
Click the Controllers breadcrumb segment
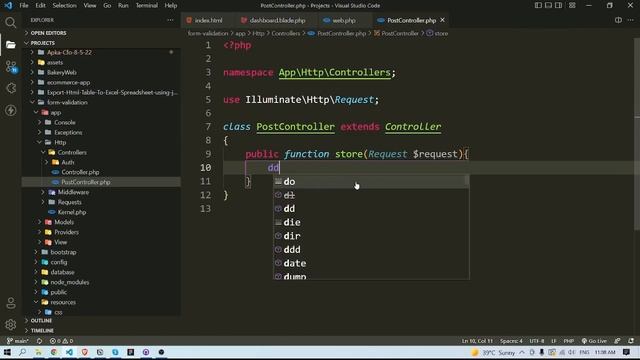(286, 33)
